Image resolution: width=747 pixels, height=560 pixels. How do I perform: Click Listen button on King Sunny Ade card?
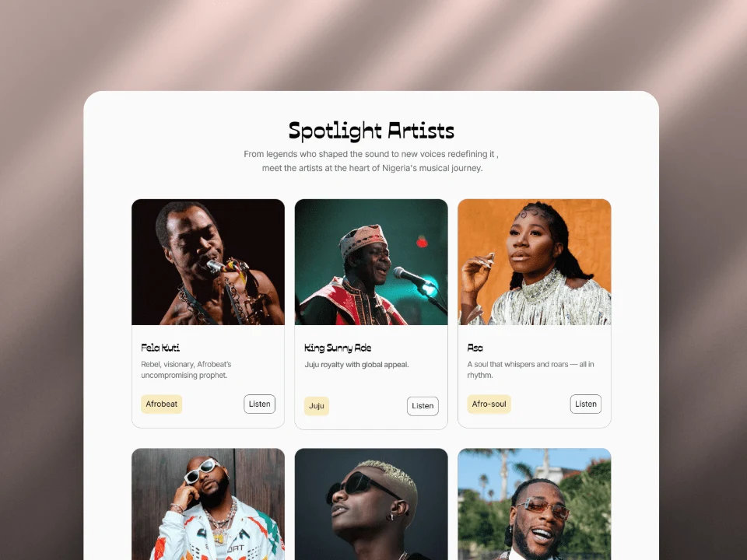click(423, 406)
